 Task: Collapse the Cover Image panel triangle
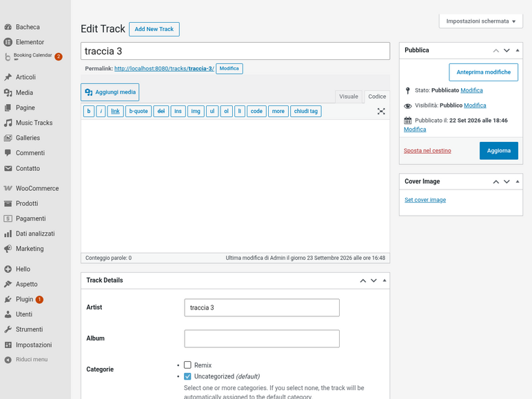pos(518,181)
